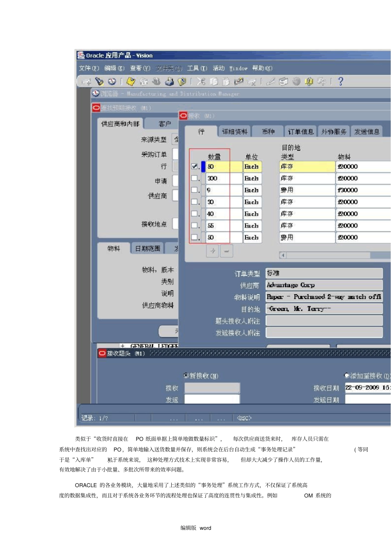Click the quantity cell showing 300

tap(224, 178)
